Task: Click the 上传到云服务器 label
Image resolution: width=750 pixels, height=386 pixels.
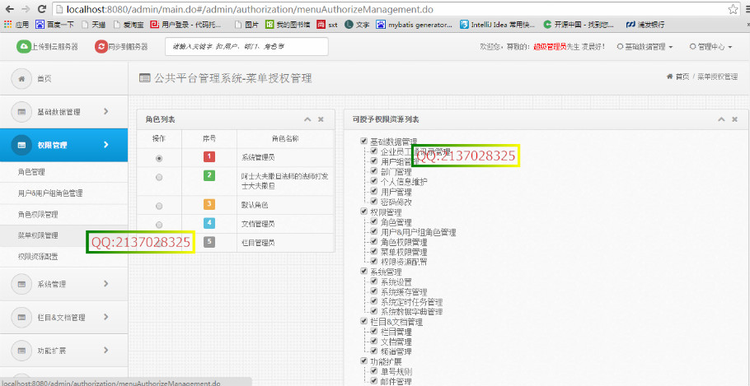Action: click(x=55, y=47)
